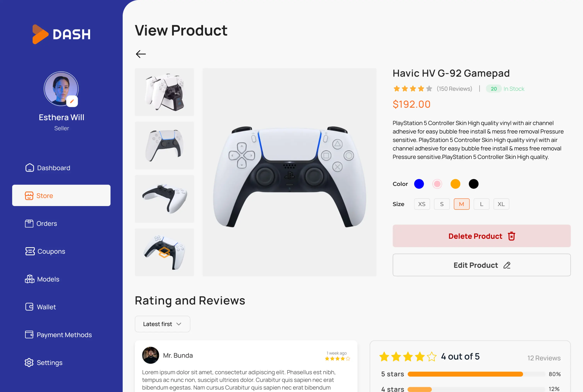Pick the blue color swatch

point(419,184)
